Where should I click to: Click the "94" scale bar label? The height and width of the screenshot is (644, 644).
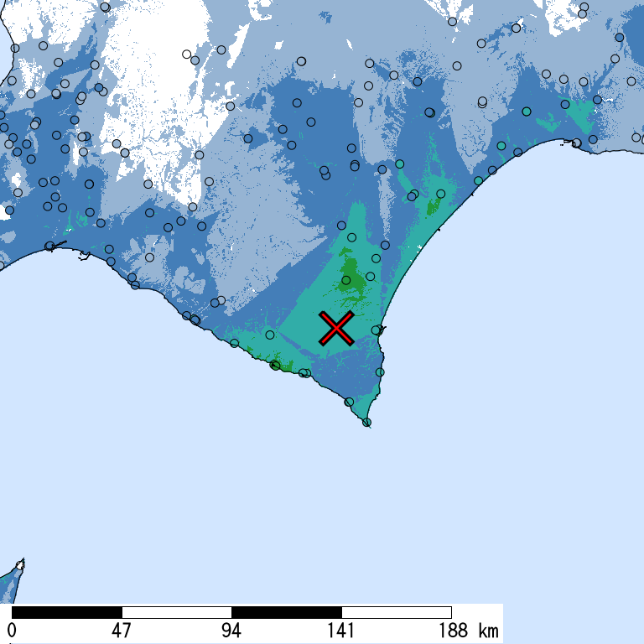(231, 631)
